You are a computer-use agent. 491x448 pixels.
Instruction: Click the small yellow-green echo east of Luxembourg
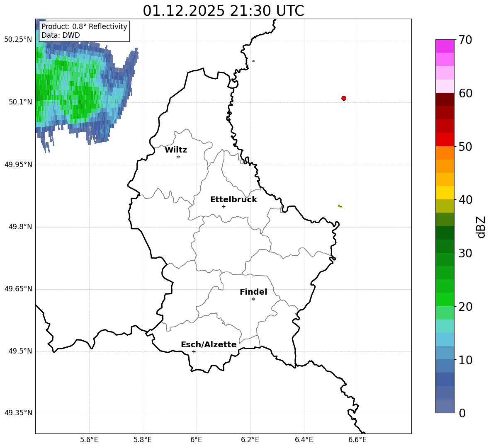340,206
